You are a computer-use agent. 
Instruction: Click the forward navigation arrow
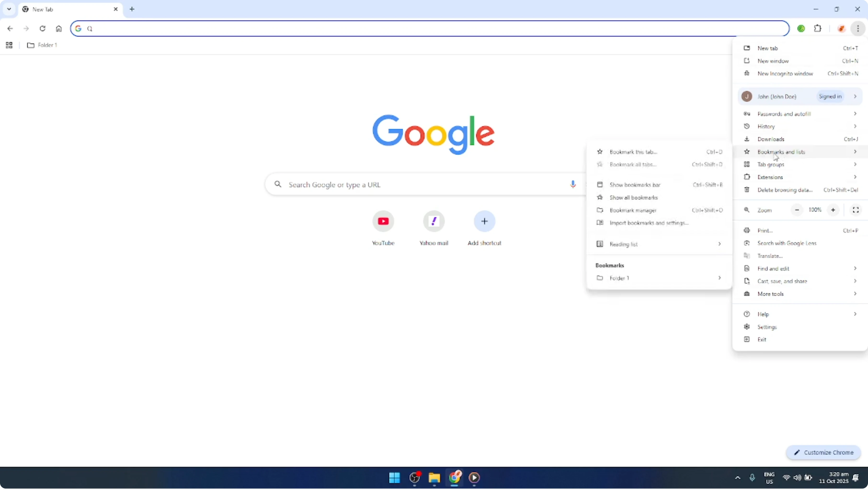coord(26,29)
